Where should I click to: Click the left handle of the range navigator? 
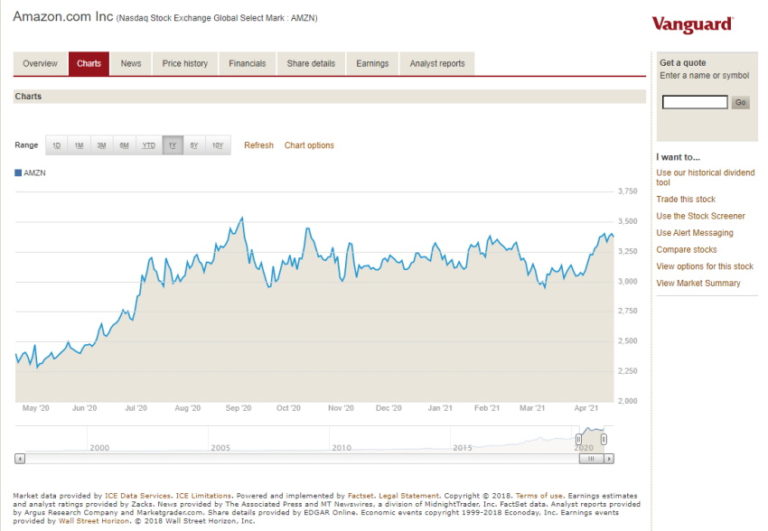[x=578, y=439]
